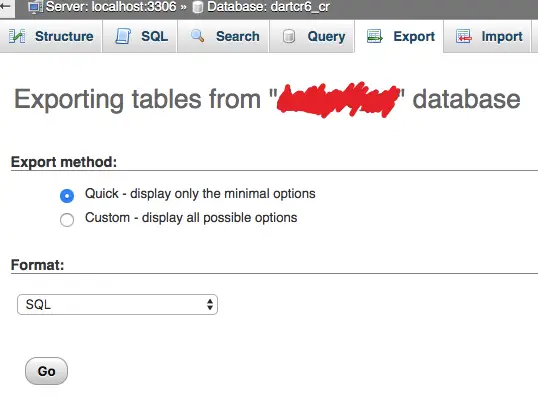Switch to the Structure tab

coord(51,36)
